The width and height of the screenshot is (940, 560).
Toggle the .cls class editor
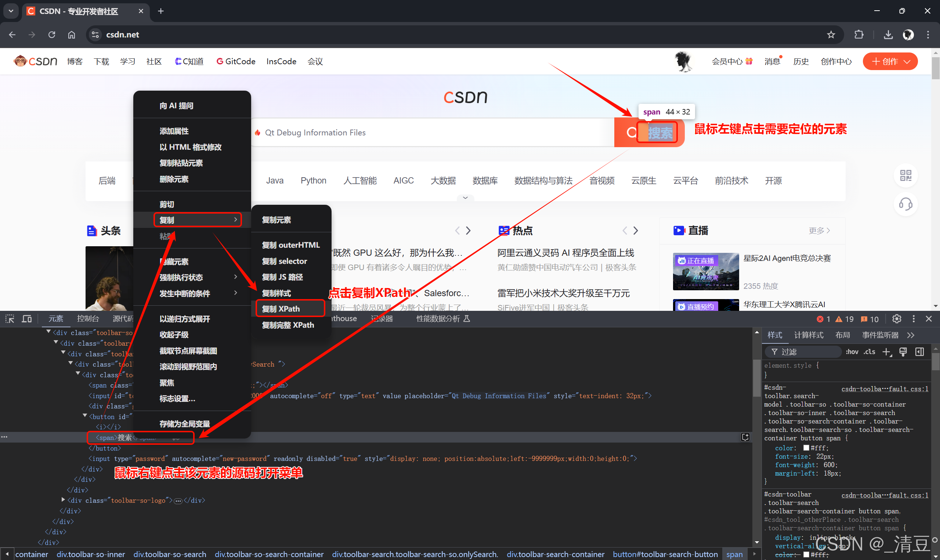tap(869, 352)
